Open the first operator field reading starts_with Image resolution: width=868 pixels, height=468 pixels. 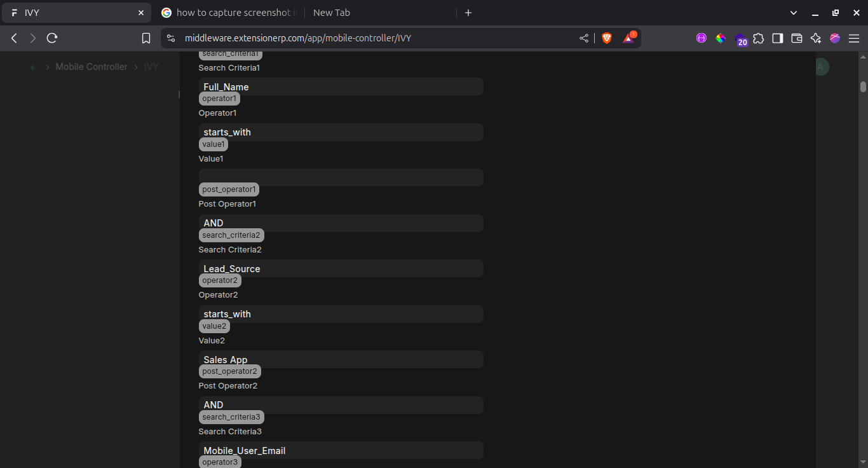click(x=341, y=132)
